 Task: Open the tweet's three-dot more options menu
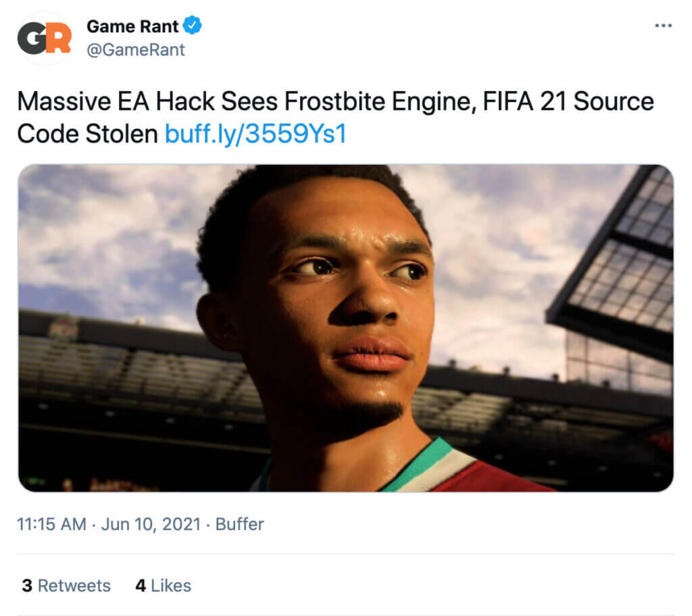663,24
